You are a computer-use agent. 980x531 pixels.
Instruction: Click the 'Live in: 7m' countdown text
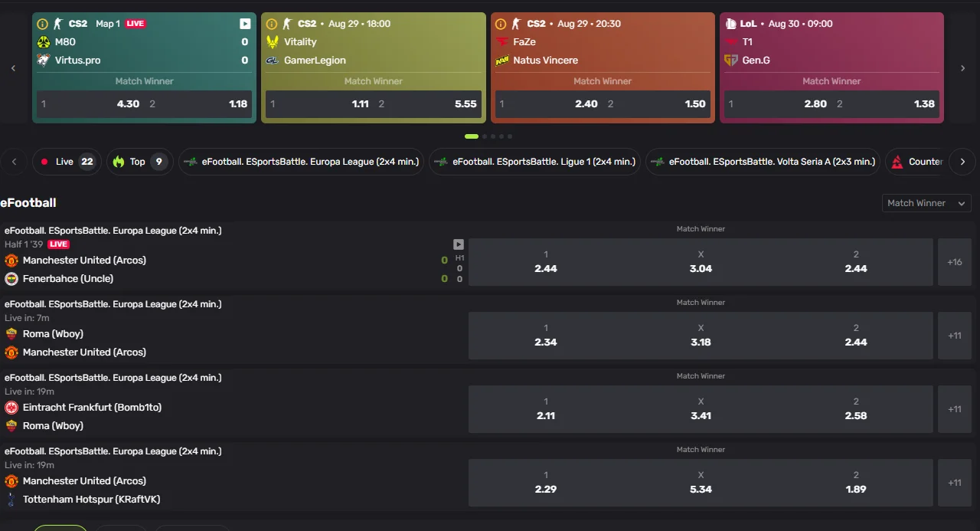pyautogui.click(x=27, y=318)
